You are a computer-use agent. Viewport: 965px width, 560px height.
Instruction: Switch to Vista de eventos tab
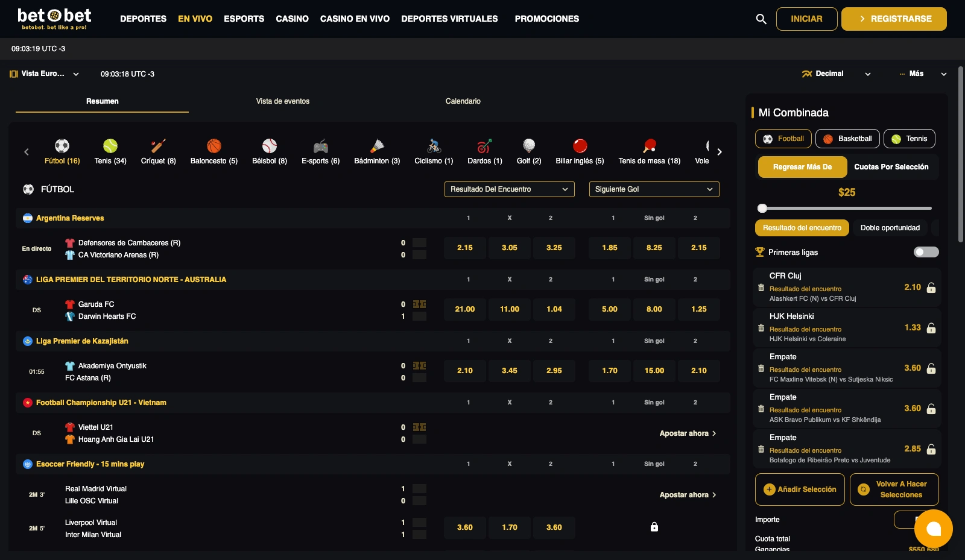(x=283, y=101)
